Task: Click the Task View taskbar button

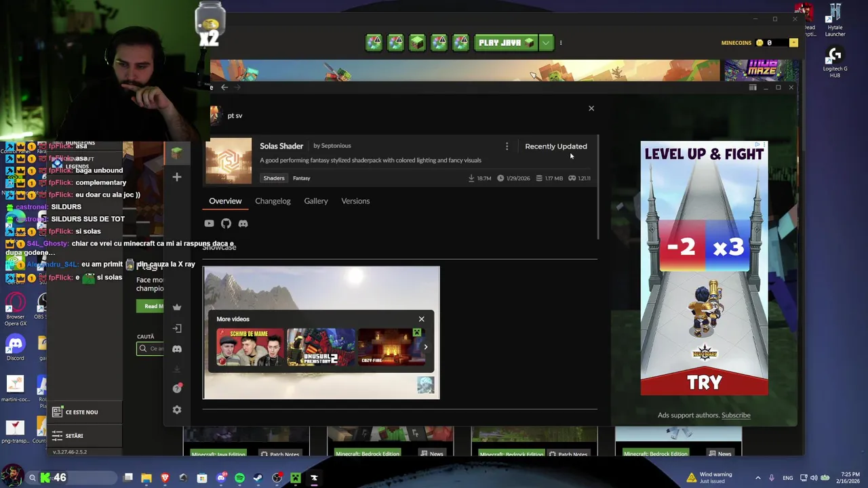Action: tap(128, 479)
